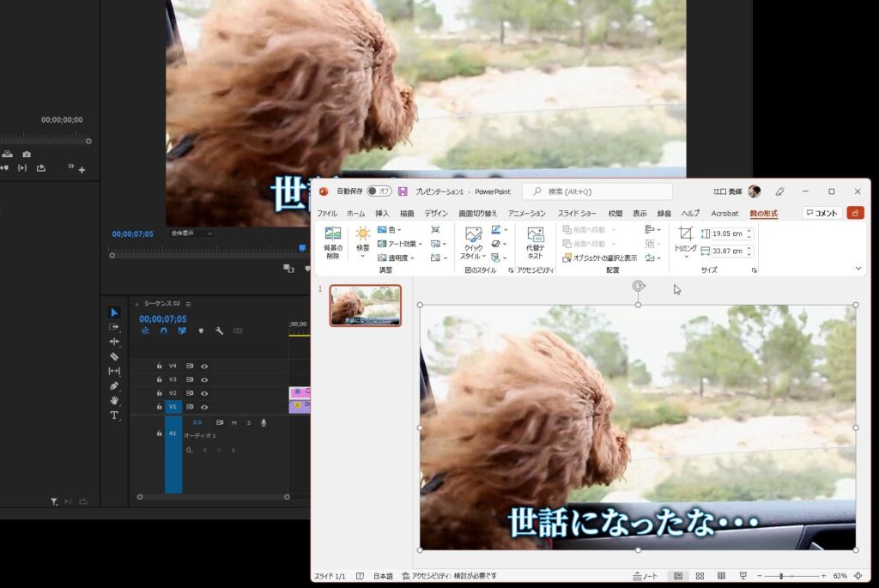This screenshot has height=588, width=879.
Task: Click the PowerPoint save icon in title bar
Action: point(403,191)
